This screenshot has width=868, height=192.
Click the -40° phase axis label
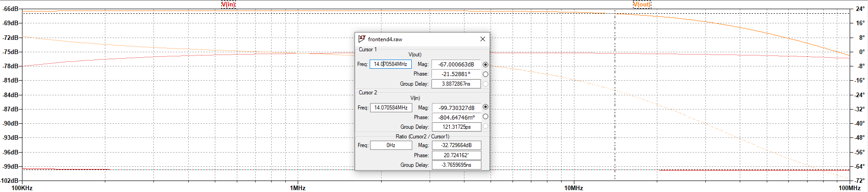point(859,123)
